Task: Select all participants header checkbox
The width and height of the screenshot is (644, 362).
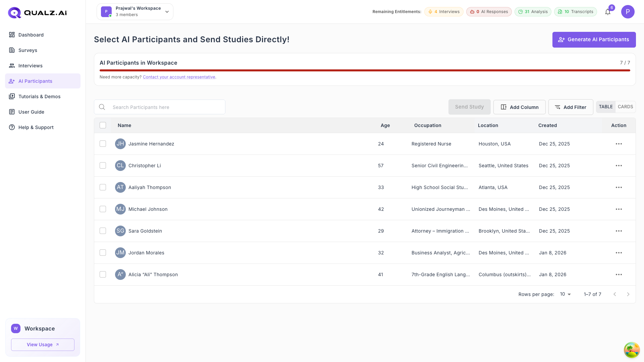Action: (x=103, y=125)
